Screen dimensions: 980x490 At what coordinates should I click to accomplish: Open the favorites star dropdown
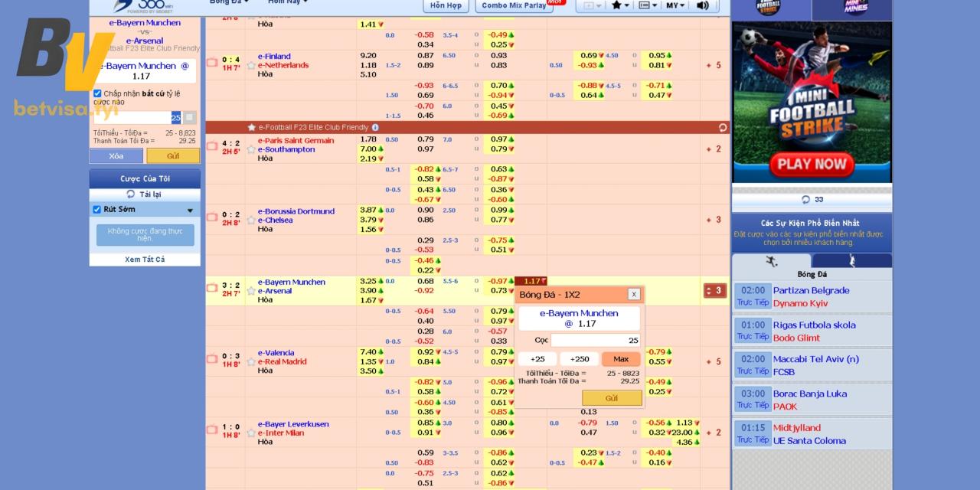(x=619, y=5)
